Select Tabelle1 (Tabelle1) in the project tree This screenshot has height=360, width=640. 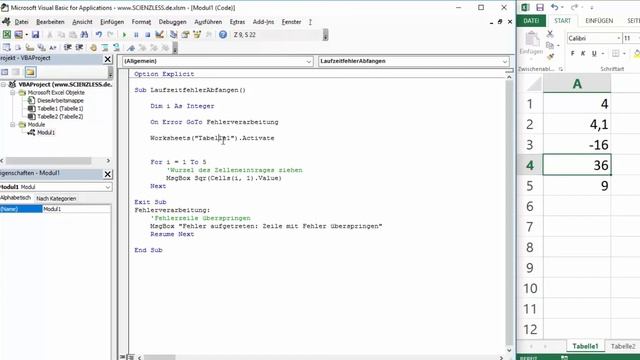coord(60,109)
